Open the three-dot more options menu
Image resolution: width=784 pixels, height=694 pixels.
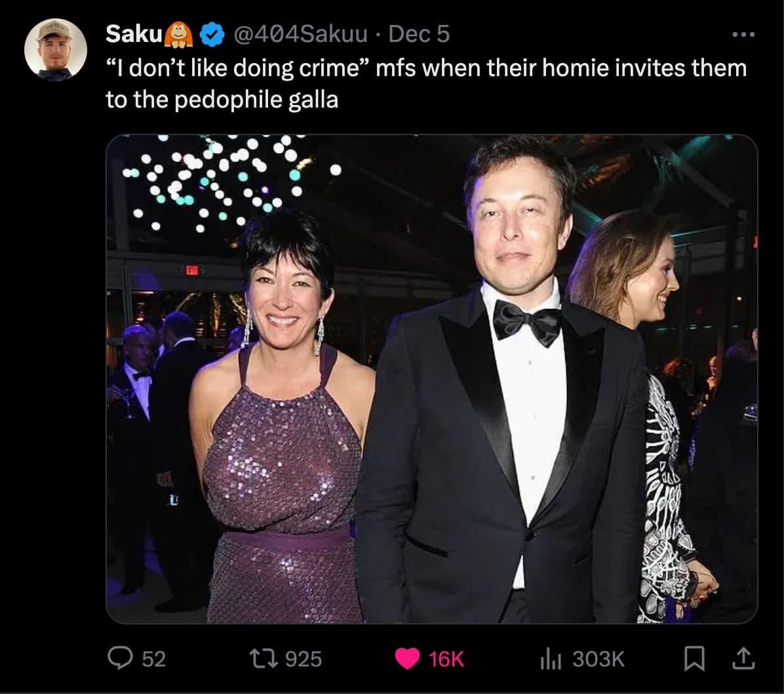click(743, 34)
